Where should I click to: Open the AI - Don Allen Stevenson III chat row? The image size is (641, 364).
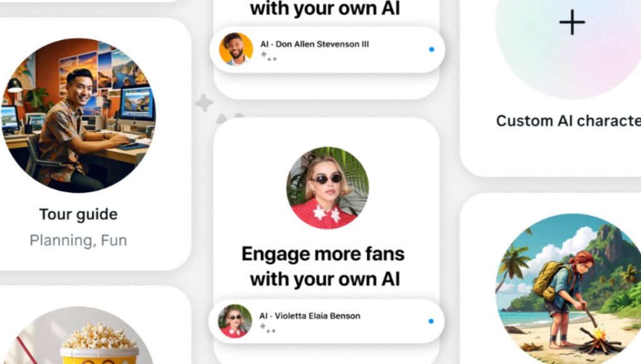click(327, 49)
